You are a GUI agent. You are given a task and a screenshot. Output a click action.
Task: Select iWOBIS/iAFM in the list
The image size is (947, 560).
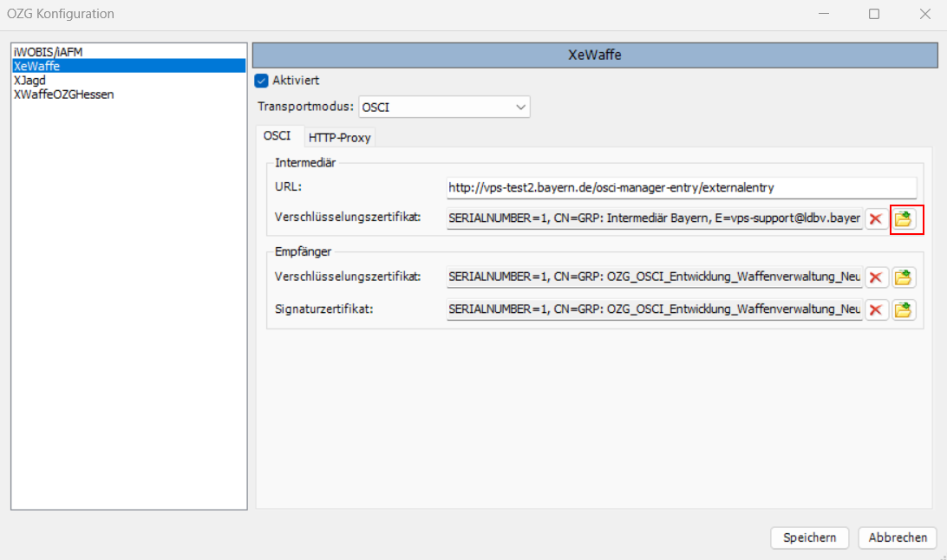pos(49,52)
